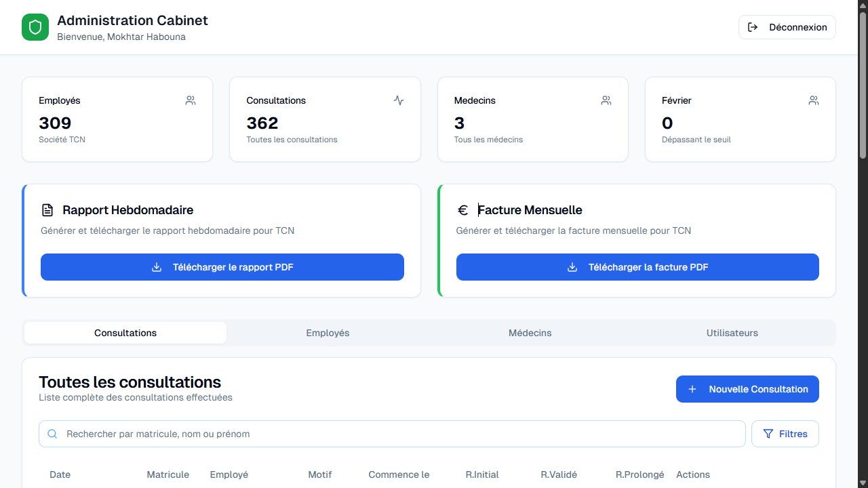Switch to the Employés tab
The image size is (868, 488).
[328, 333]
